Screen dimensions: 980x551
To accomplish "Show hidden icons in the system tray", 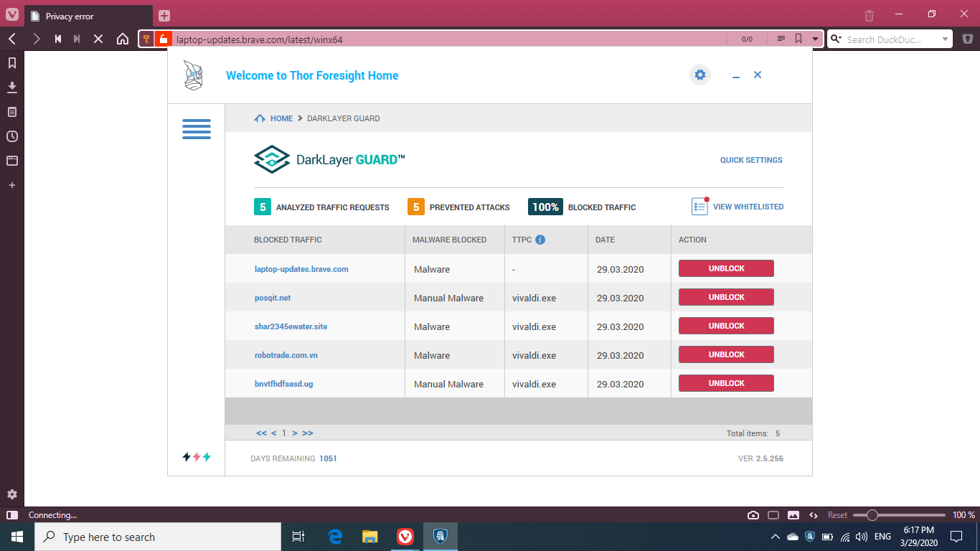I will point(776,537).
